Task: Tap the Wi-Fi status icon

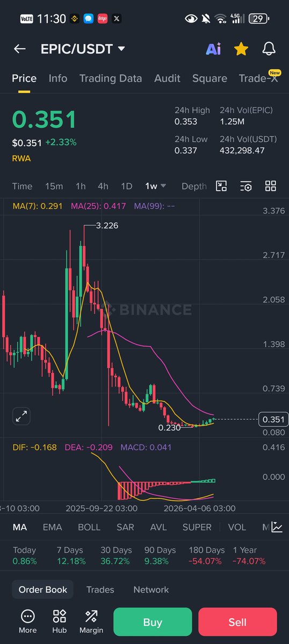Action: [x=220, y=19]
